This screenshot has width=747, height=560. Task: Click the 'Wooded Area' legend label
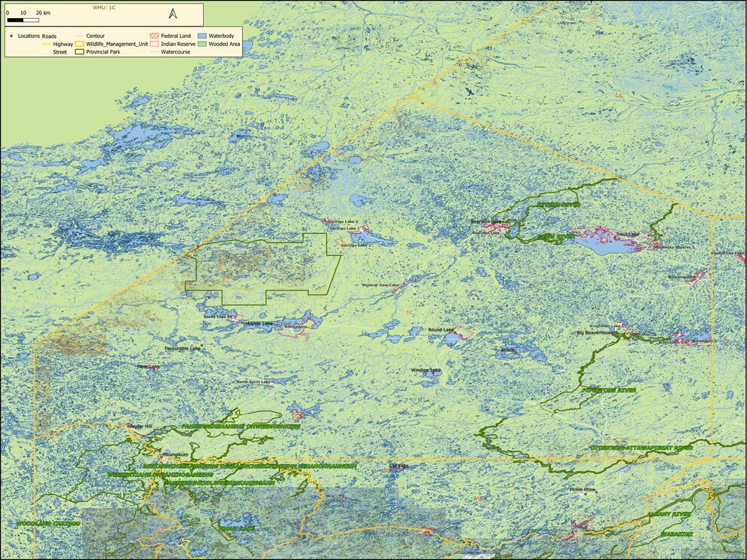tap(224, 44)
